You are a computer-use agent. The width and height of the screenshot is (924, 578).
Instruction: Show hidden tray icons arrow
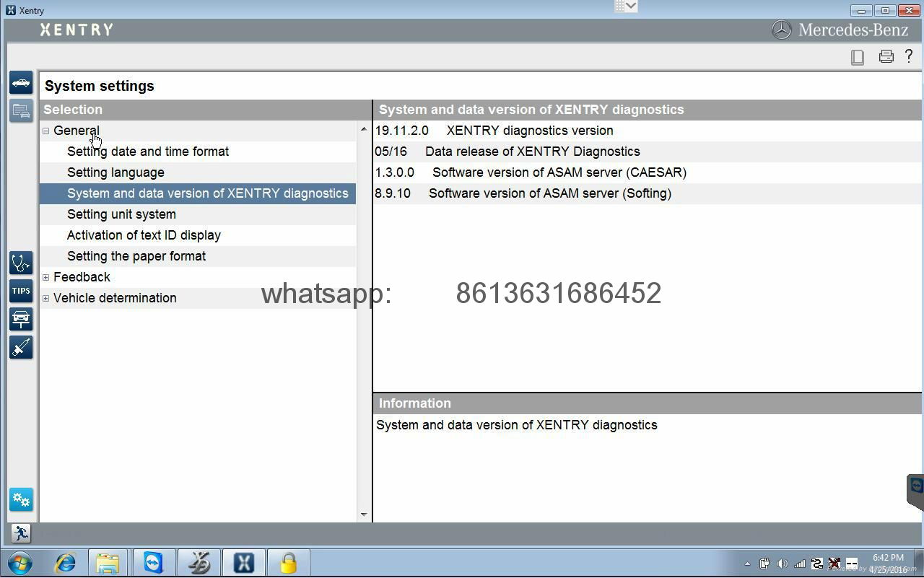coord(747,564)
